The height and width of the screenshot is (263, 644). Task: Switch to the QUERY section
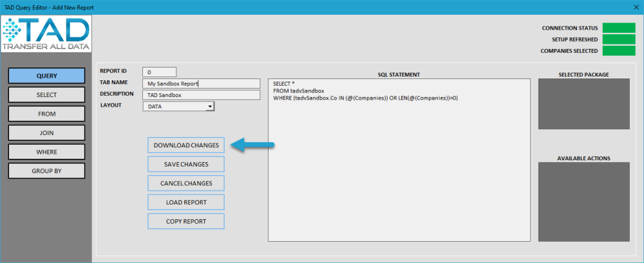pyautogui.click(x=46, y=76)
